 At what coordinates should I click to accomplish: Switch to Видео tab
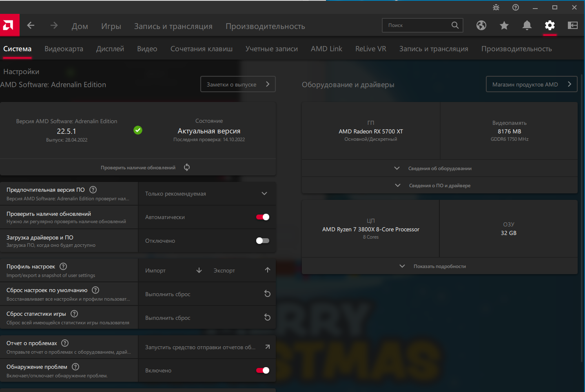[x=147, y=49]
